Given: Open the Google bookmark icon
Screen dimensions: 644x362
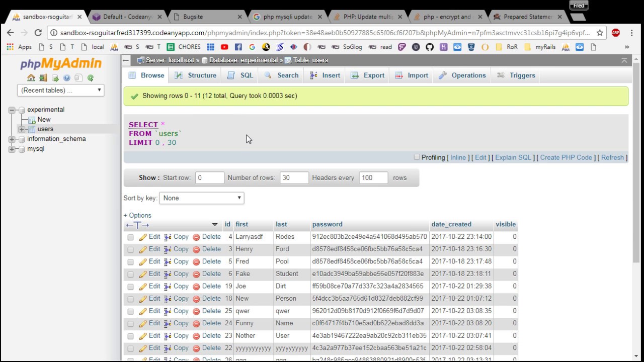Looking at the screenshot, I should [252, 47].
